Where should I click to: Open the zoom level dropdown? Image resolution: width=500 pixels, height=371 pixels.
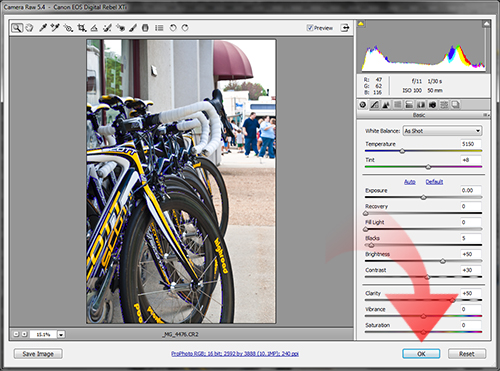coord(61,334)
